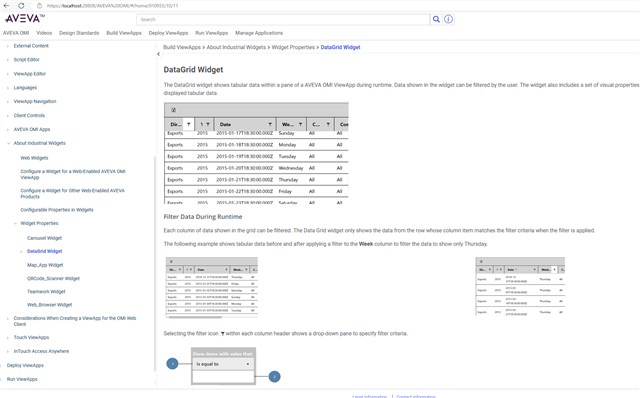Open the 'Is equal to' dropdown

[223, 364]
